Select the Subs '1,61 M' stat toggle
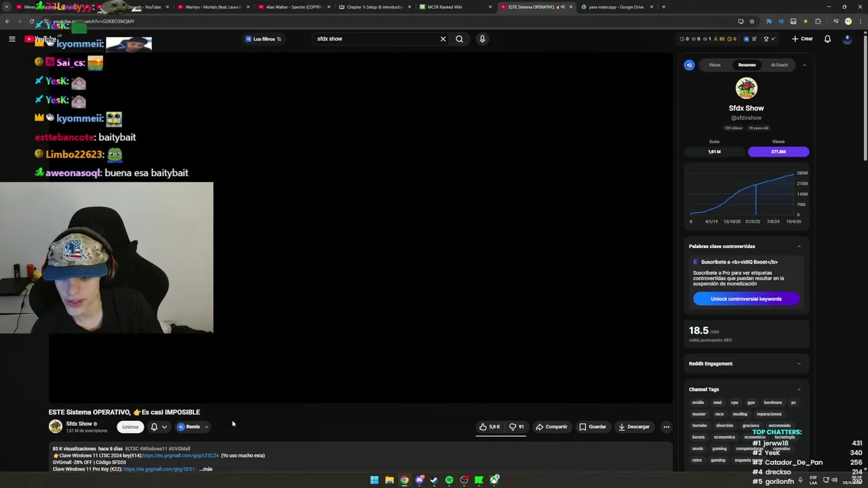The width and height of the screenshot is (868, 488). 715,152
